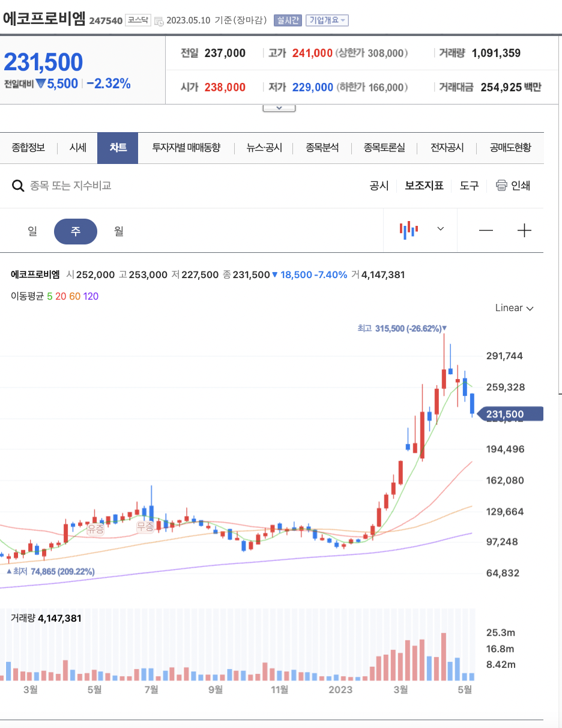Screen dimensions: 562x728
Task: Click the -2.32% change percentage
Action: point(108,83)
